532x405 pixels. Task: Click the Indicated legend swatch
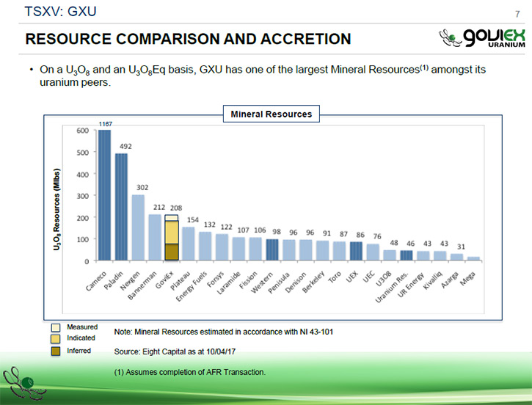(56, 338)
